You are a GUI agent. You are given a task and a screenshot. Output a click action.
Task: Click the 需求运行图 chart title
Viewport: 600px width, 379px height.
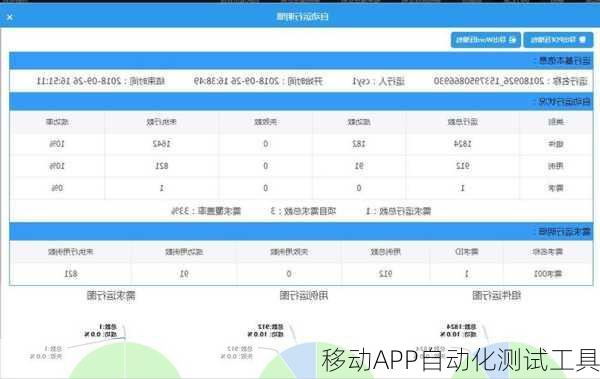coord(111,295)
